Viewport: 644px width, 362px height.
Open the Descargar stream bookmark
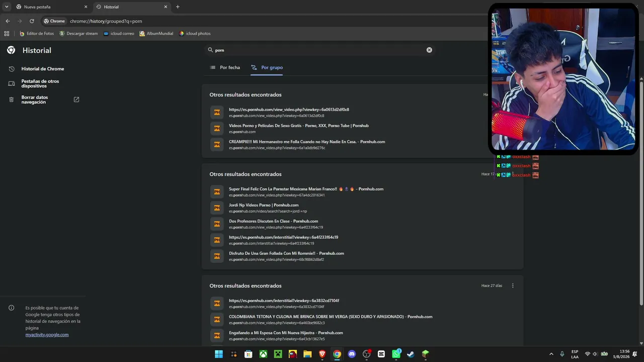coord(78,34)
